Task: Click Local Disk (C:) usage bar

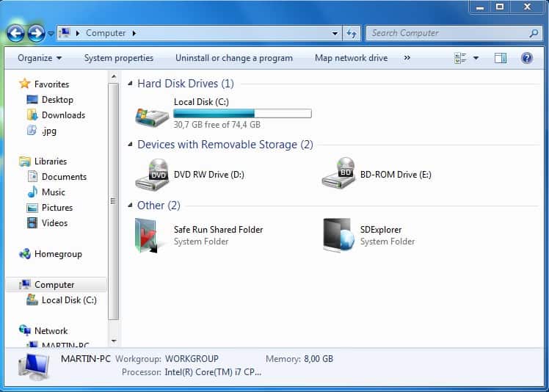Action: tap(242, 114)
